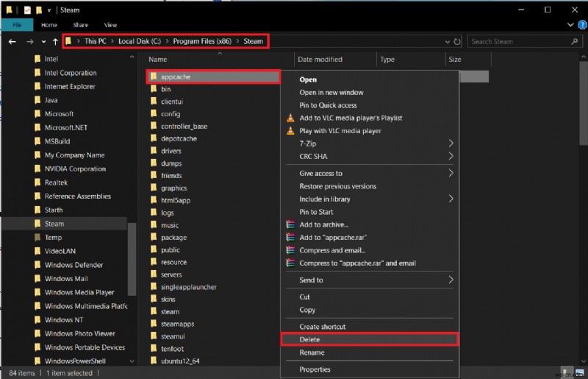Image resolution: width=588 pixels, height=379 pixels.
Task: Select Delete in the context menu
Action: (370, 339)
